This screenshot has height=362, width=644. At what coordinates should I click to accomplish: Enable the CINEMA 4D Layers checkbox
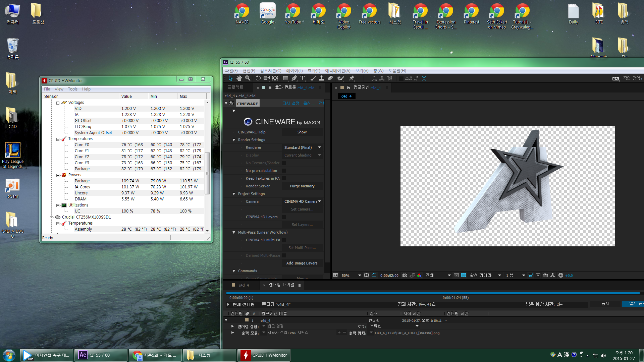pos(284,217)
